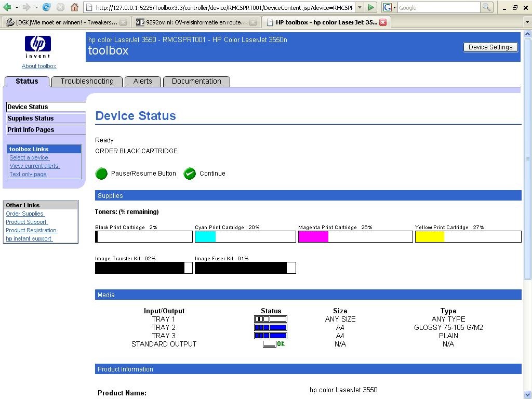Reload the page with the refresh icon
Screen dimensions: 532x399
(46, 7)
